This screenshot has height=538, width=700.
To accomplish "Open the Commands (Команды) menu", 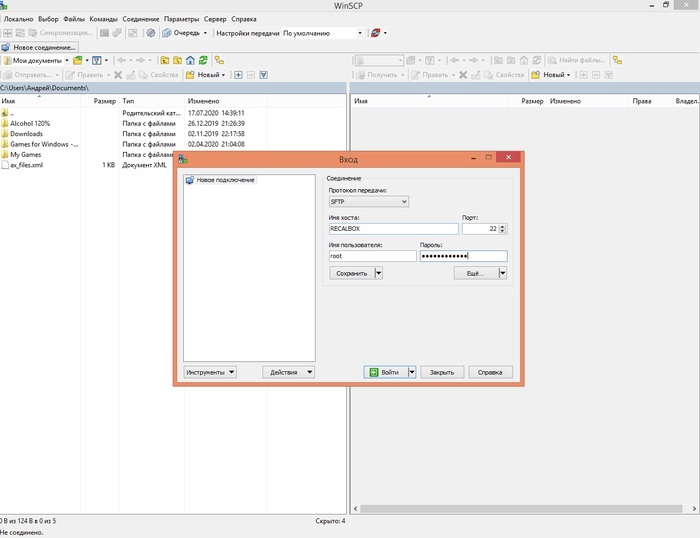I will tap(103, 19).
